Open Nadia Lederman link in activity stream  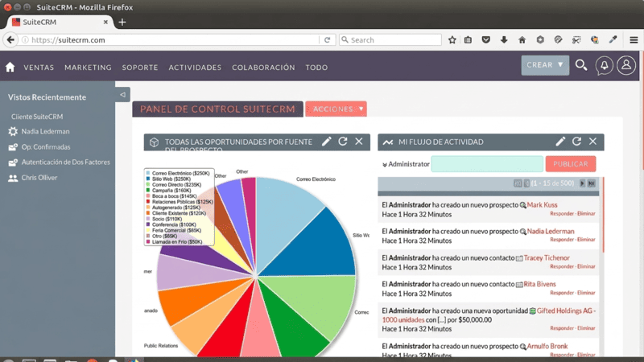551,232
